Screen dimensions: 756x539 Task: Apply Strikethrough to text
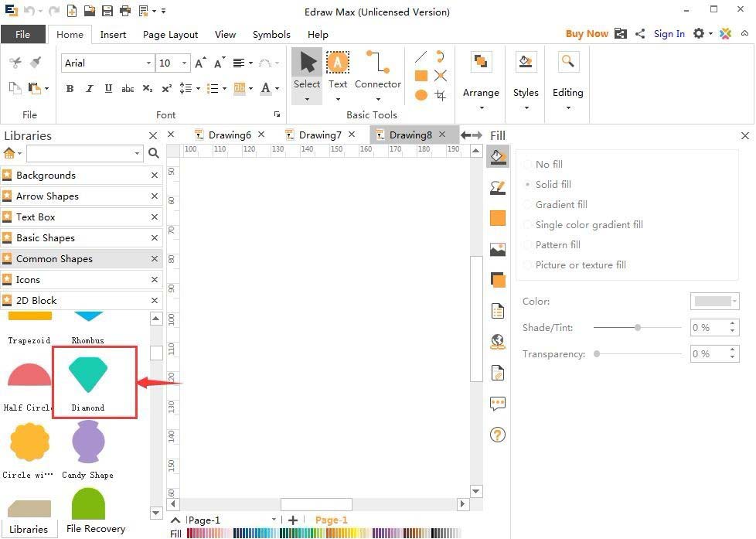click(128, 88)
